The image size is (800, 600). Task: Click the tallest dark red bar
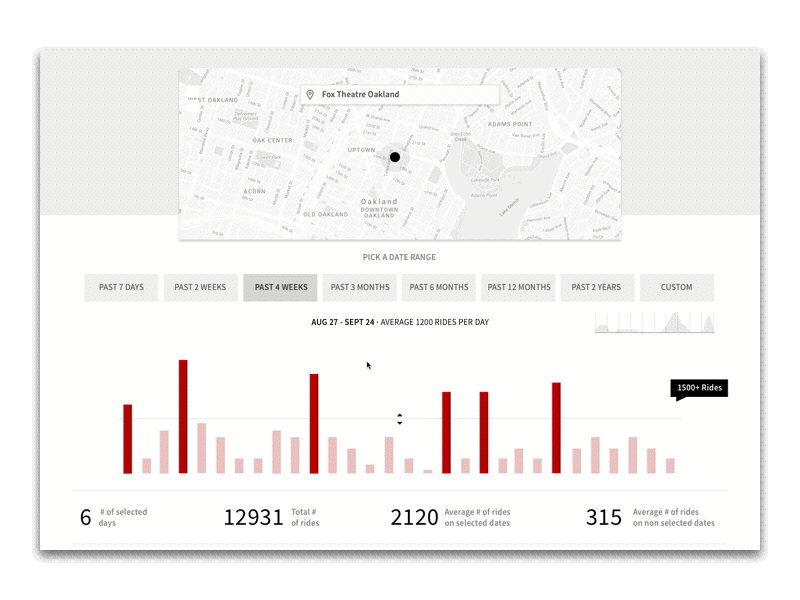point(183,416)
